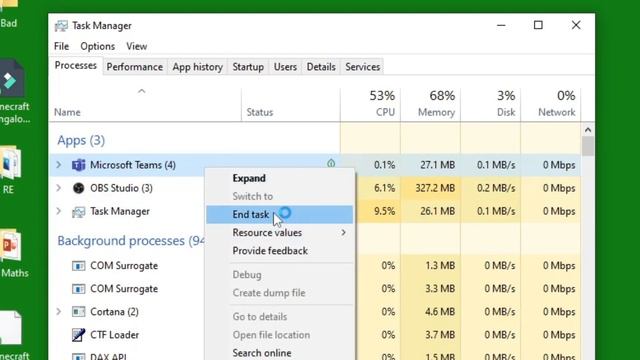
Task: Switch to the Performance tab
Action: [135, 67]
